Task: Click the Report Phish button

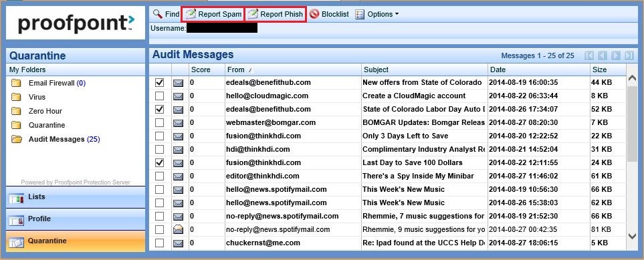Action: [276, 14]
